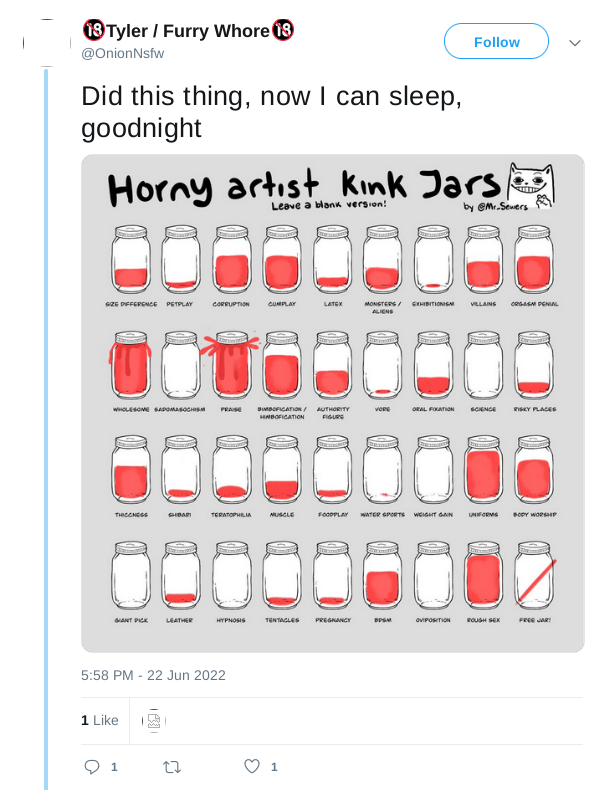Click the 'by @Mr_Sewers' credit text
612x790 pixels.
(x=496, y=207)
